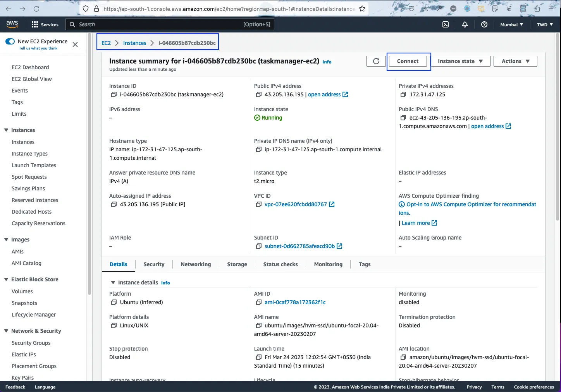This screenshot has width=561, height=392.
Task: Open the TWD account dropdown
Action: tap(545, 24)
